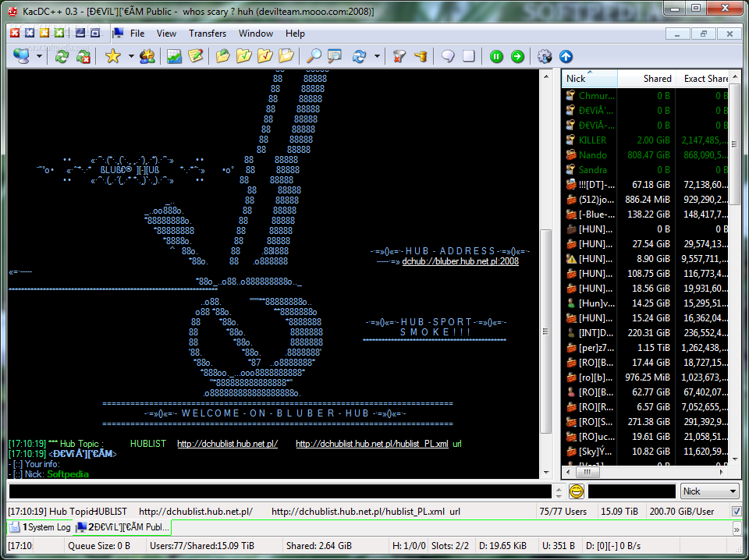Viewport: 749px width, 560px height.
Task: Select user [per]z7... in the list
Action: (x=646, y=347)
